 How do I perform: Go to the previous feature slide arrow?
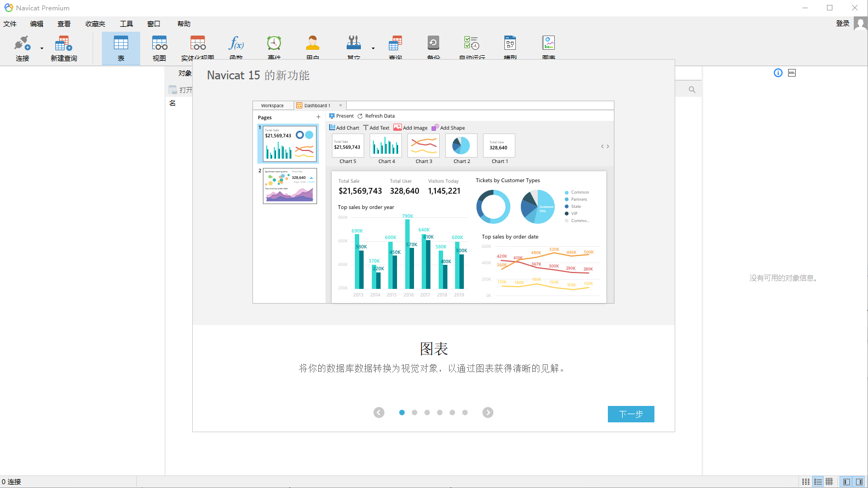pos(379,413)
